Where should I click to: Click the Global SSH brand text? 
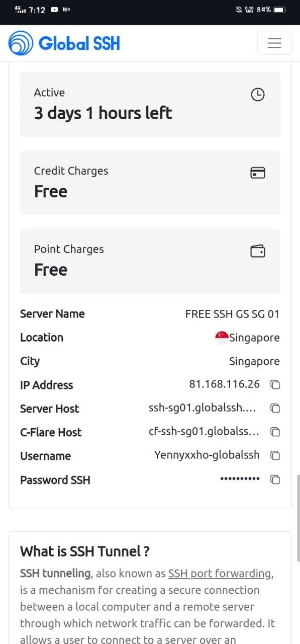pos(79,44)
